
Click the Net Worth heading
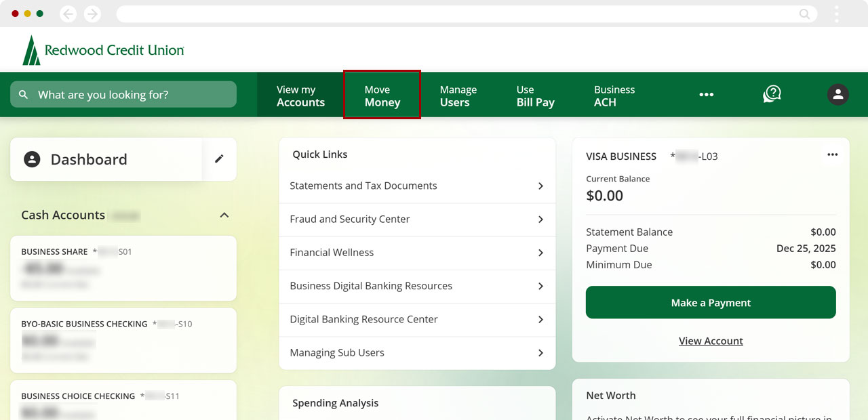point(611,396)
